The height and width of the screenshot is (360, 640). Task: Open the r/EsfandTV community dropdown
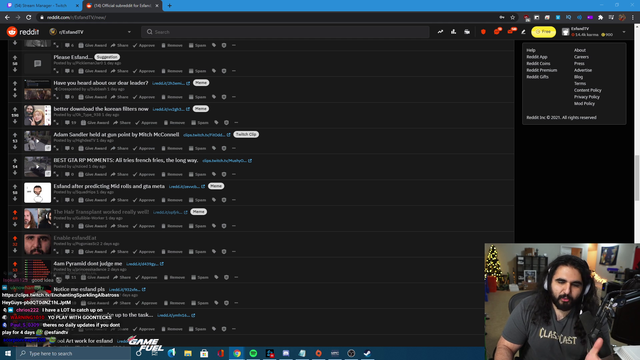(90, 32)
